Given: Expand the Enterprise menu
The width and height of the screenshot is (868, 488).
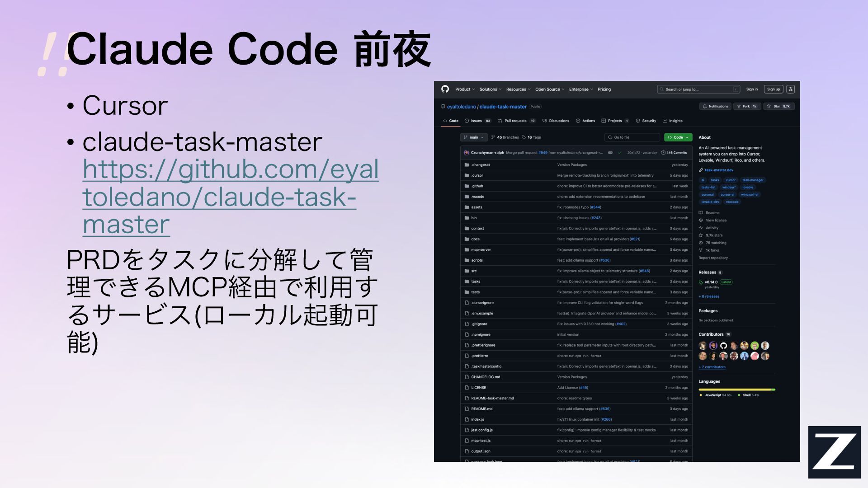Looking at the screenshot, I should click(x=581, y=89).
